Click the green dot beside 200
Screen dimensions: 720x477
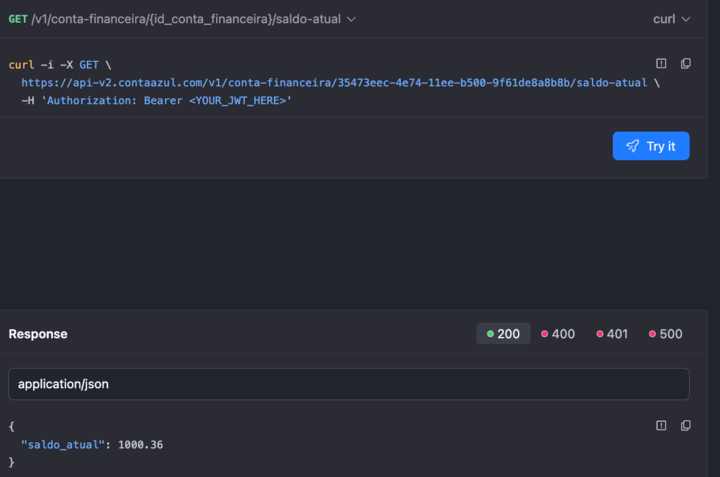[490, 334]
